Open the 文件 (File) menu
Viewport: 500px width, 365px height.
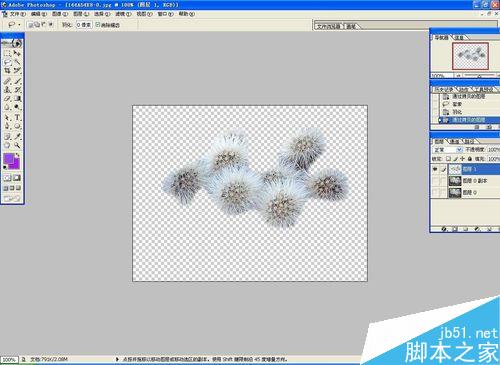tap(17, 14)
